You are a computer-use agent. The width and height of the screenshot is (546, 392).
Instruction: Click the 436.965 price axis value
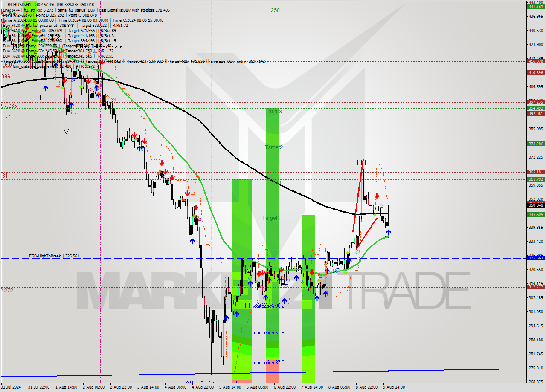536,16
